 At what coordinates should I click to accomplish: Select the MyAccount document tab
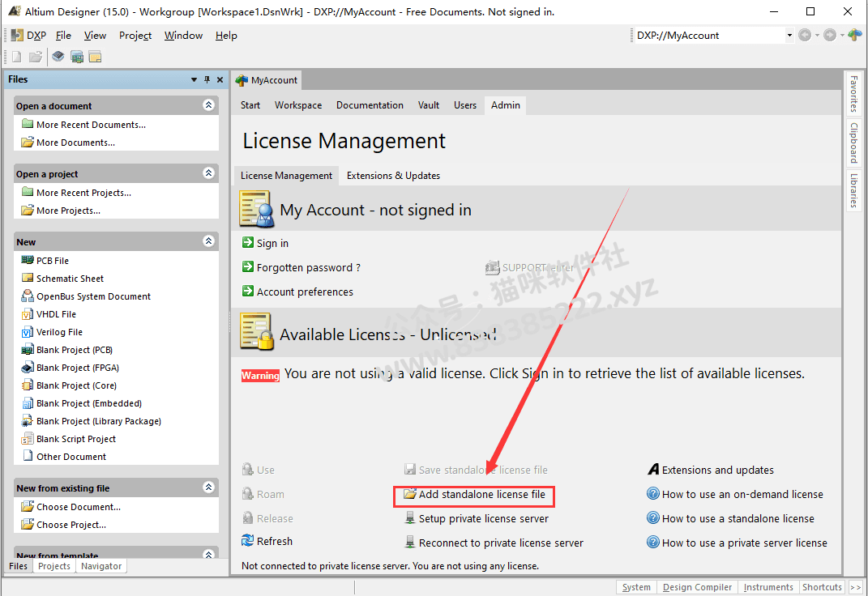(267, 80)
